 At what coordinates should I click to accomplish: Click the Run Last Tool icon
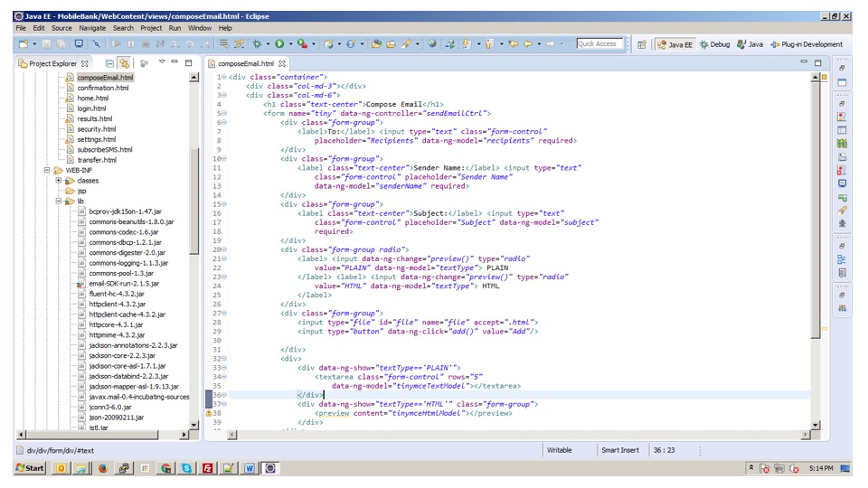pyautogui.click(x=302, y=43)
